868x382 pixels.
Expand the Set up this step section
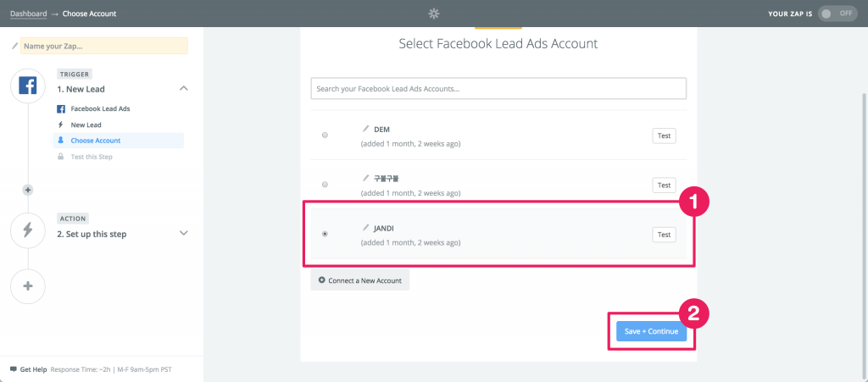point(184,234)
